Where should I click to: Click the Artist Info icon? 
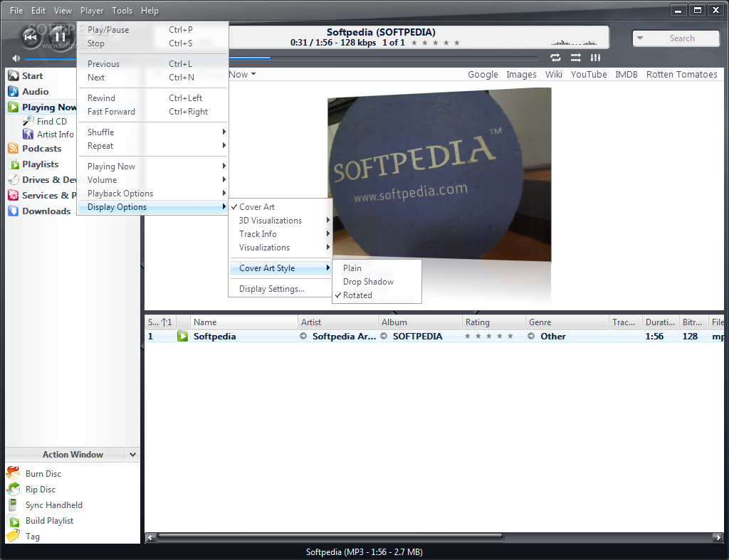click(x=28, y=134)
